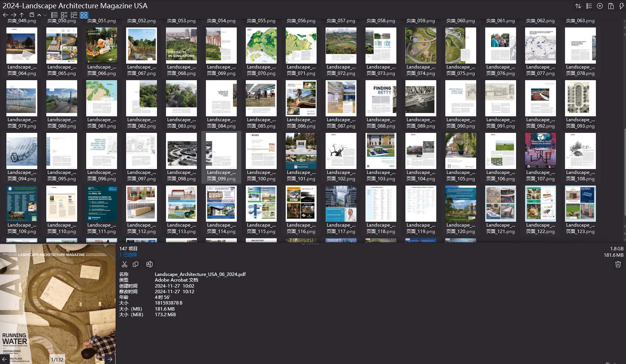626x364 pixels.
Task: Navigate up one folder level
Action: coord(22,15)
